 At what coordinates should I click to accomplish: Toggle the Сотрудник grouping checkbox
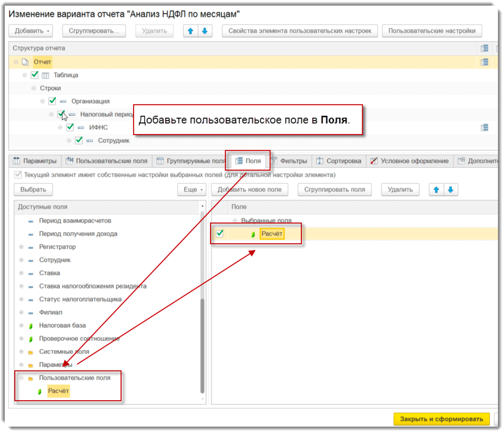79,140
